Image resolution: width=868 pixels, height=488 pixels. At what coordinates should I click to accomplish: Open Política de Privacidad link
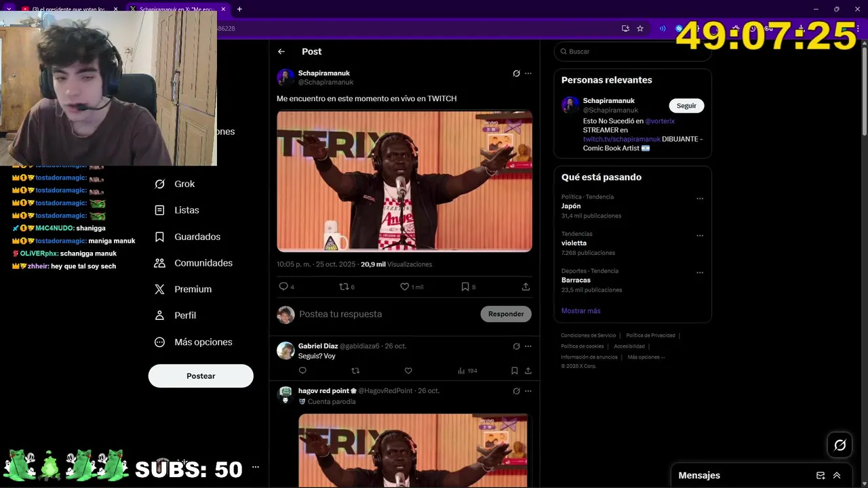pyautogui.click(x=650, y=335)
